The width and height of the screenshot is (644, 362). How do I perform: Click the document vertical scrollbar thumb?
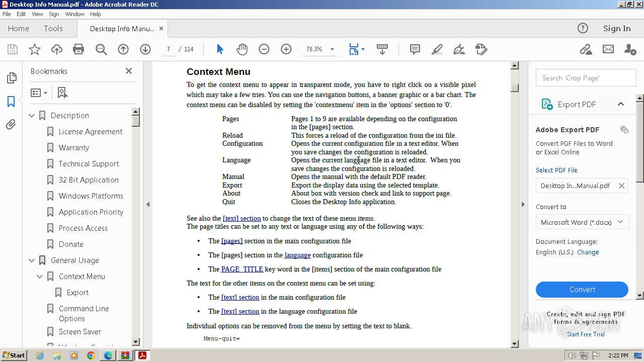pos(515,87)
